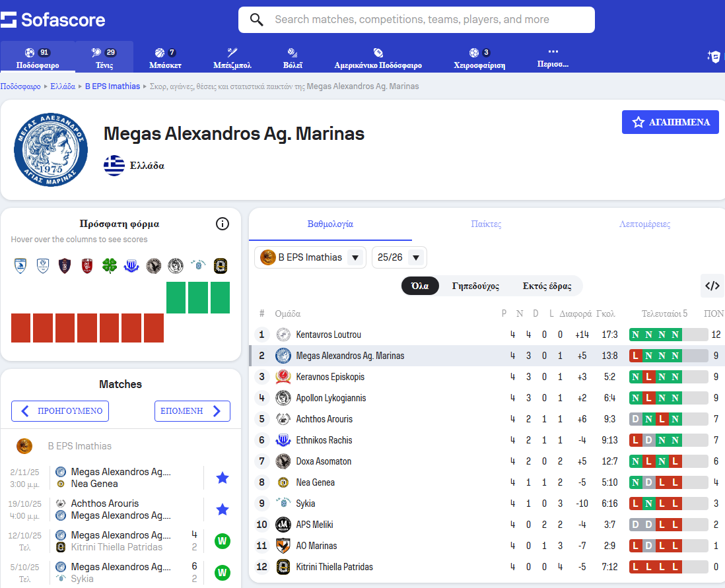
Task: Open the info icon in recent form
Action: click(223, 224)
